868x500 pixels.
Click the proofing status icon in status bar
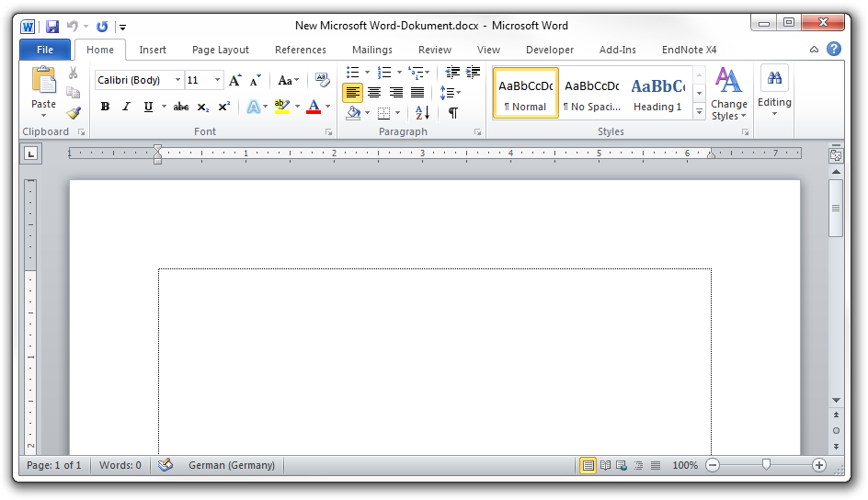(166, 465)
